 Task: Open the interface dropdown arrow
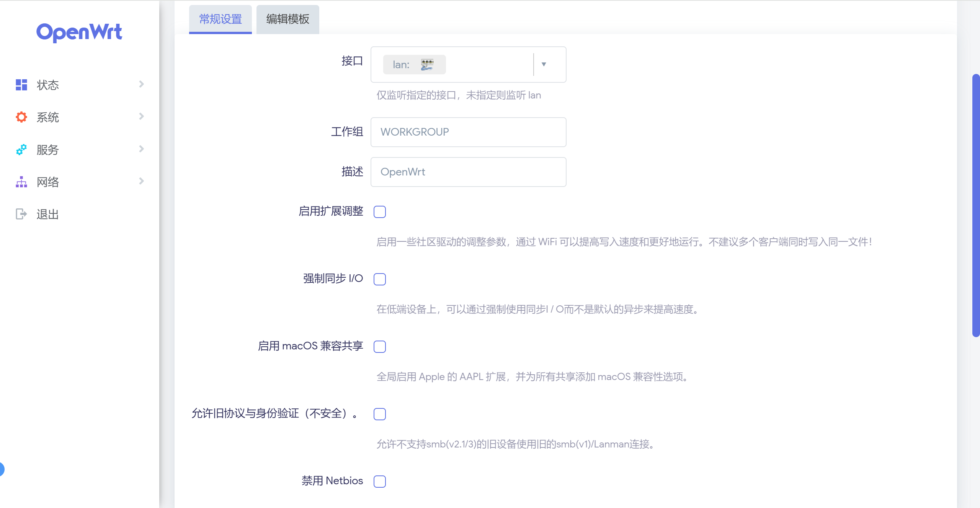[x=544, y=64]
